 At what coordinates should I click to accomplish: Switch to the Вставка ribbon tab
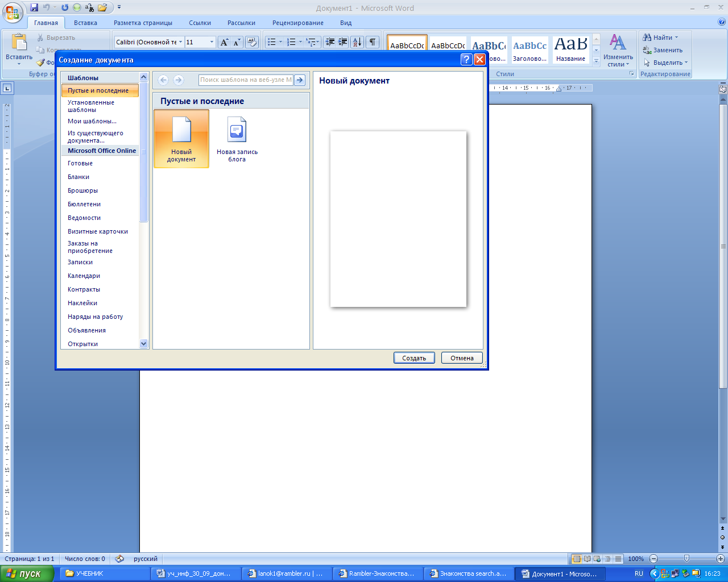pos(85,23)
